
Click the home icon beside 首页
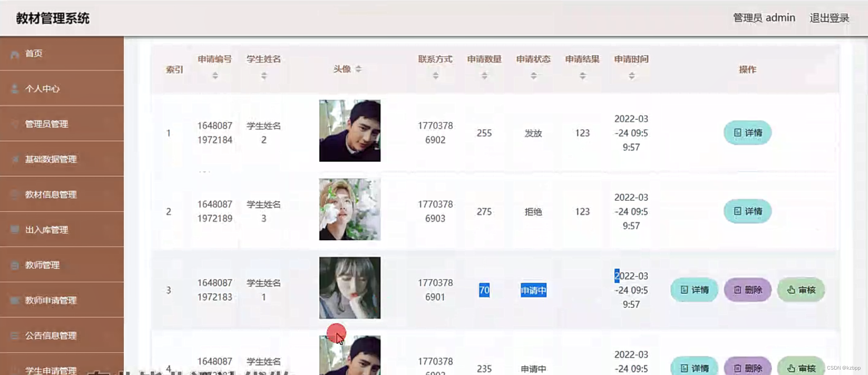coord(15,54)
